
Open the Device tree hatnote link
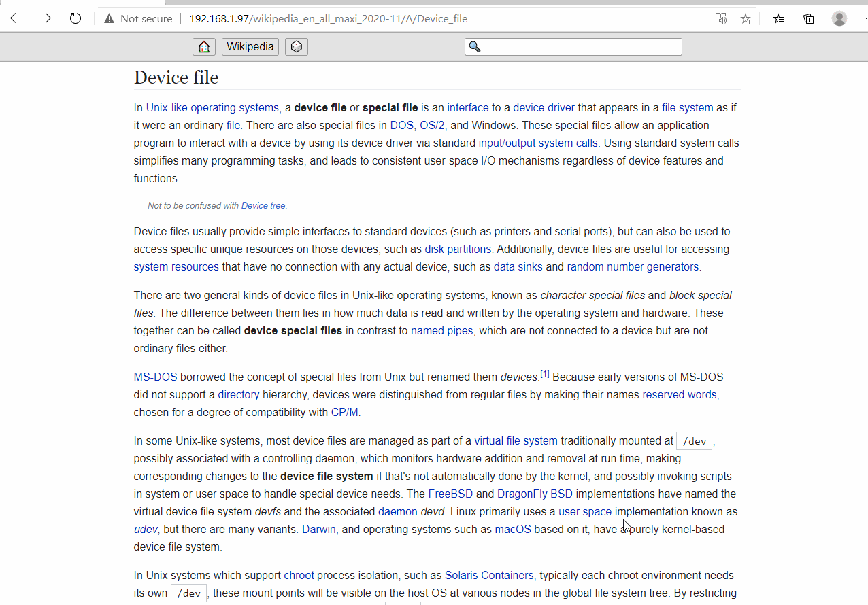coord(263,205)
